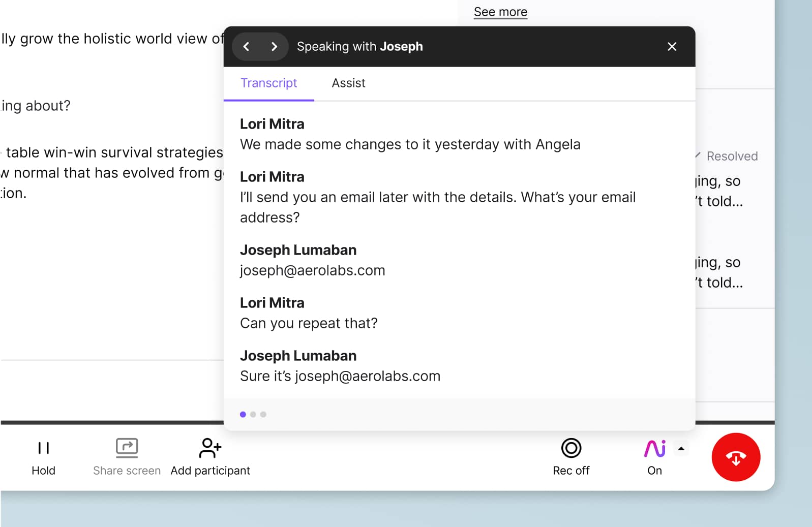Click the Resolved status label
The width and height of the screenshot is (812, 527).
click(732, 157)
